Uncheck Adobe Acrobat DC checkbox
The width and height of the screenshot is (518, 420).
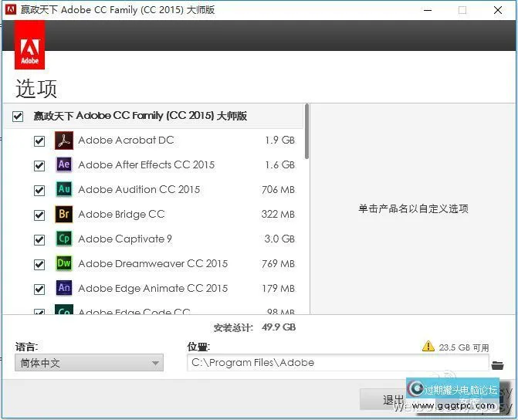pyautogui.click(x=39, y=141)
